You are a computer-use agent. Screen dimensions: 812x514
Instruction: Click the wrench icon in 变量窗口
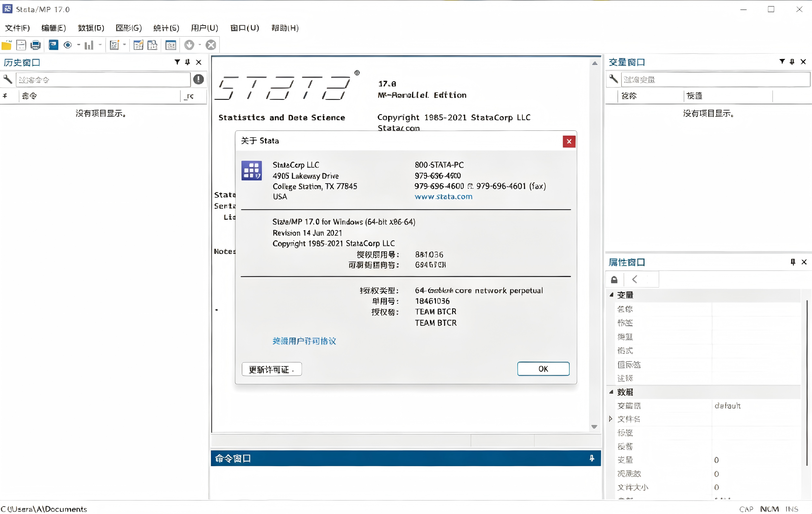[614, 79]
